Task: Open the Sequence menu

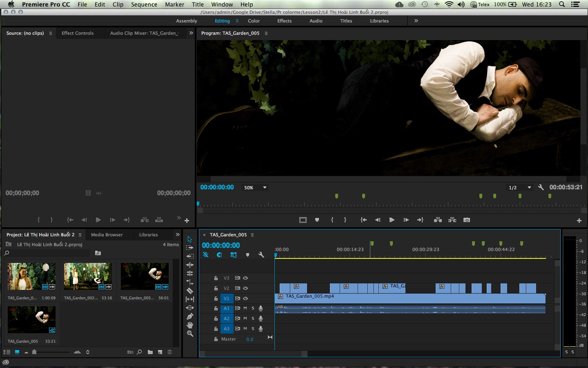Action: point(144,4)
